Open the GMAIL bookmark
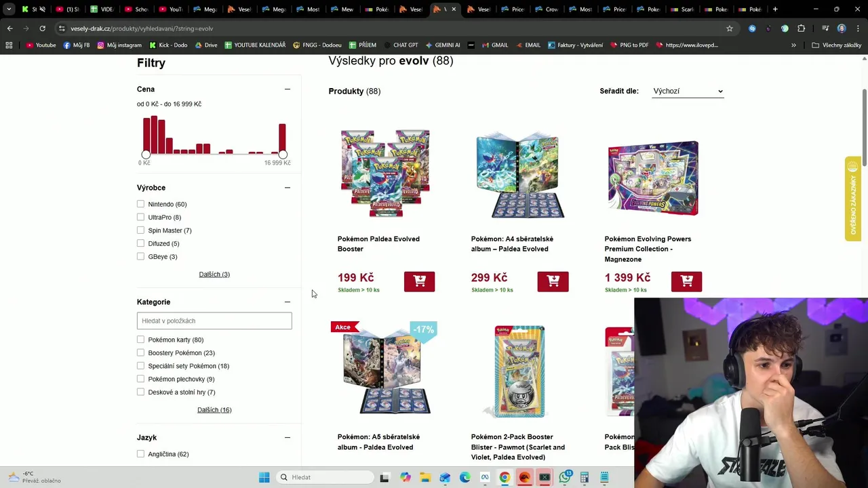The width and height of the screenshot is (868, 488). coord(494,45)
